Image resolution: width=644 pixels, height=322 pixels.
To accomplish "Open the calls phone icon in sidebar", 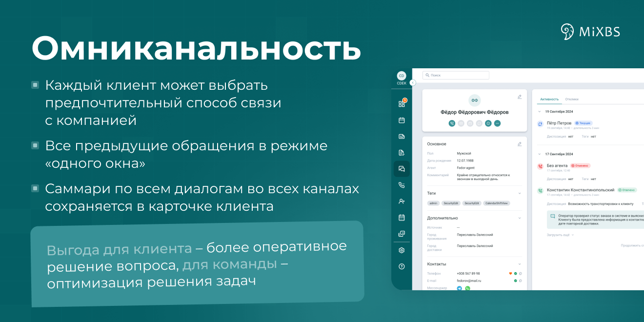I will [x=402, y=185].
